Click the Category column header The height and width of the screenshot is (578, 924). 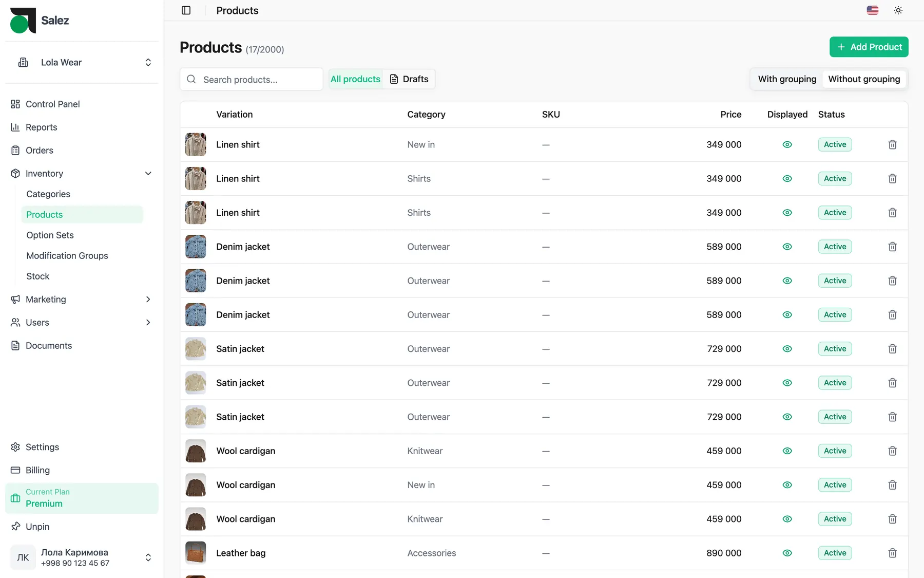(426, 115)
